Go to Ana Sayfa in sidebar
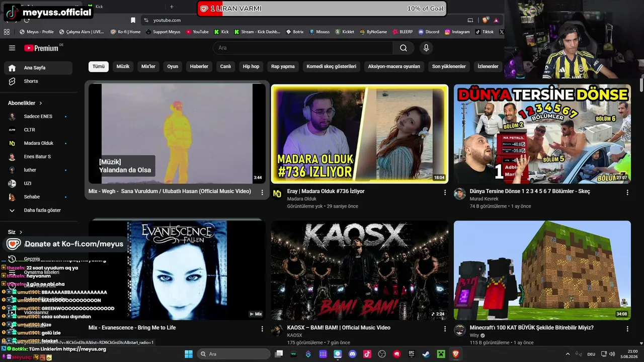 [x=38, y=68]
